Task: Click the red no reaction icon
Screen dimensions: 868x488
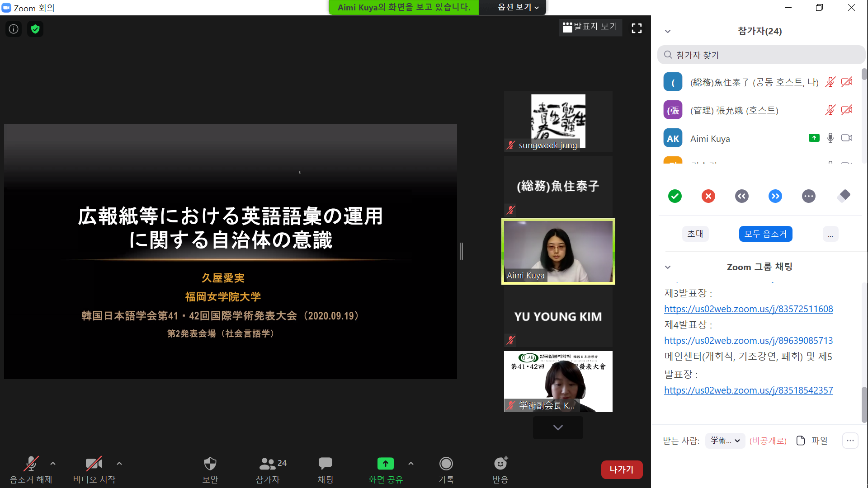Action: click(708, 196)
